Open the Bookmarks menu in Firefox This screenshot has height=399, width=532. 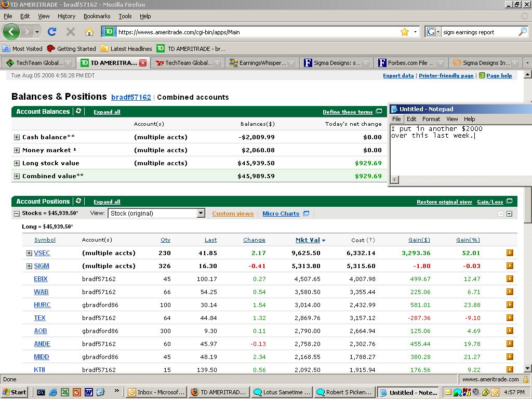[97, 16]
